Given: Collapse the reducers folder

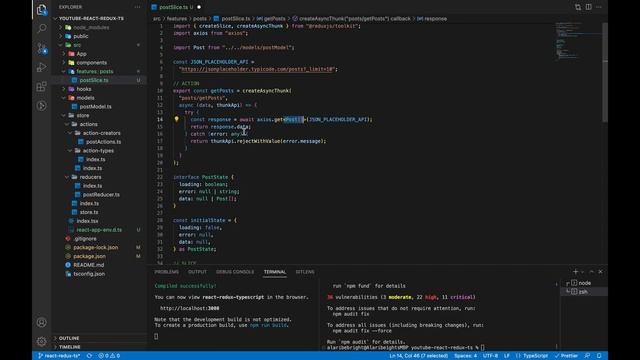Looking at the screenshot, I should point(90,177).
